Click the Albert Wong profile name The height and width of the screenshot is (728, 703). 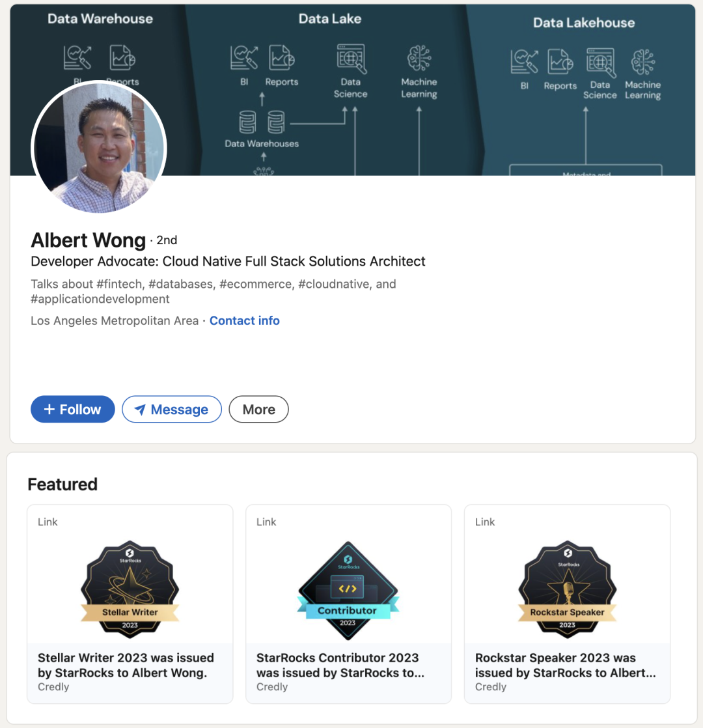pyautogui.click(x=88, y=240)
